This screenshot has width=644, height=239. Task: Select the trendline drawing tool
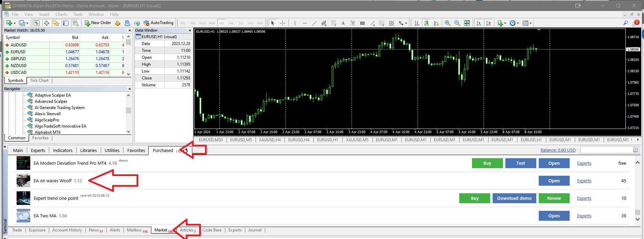(314, 23)
